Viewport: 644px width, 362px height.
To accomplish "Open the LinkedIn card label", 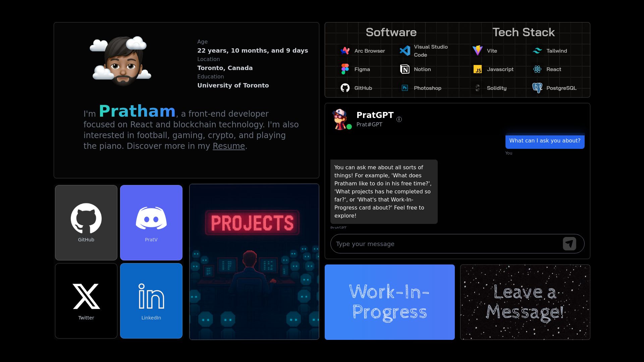I will point(151,318).
